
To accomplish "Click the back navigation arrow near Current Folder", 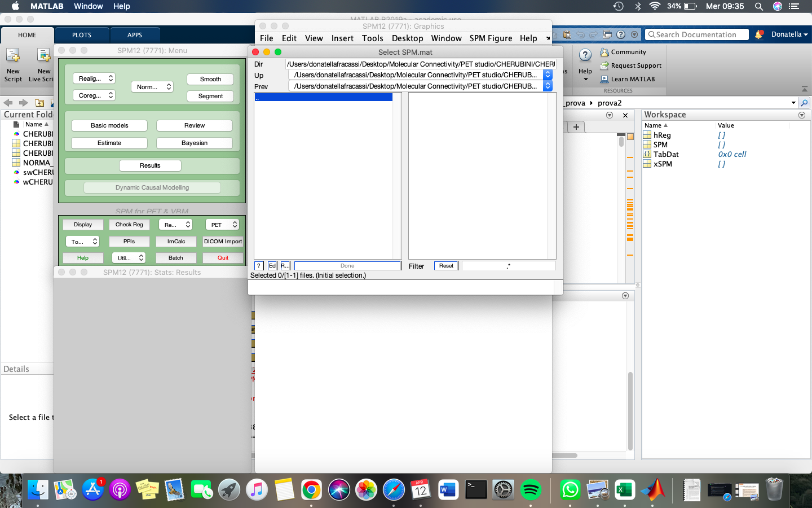I will point(8,103).
